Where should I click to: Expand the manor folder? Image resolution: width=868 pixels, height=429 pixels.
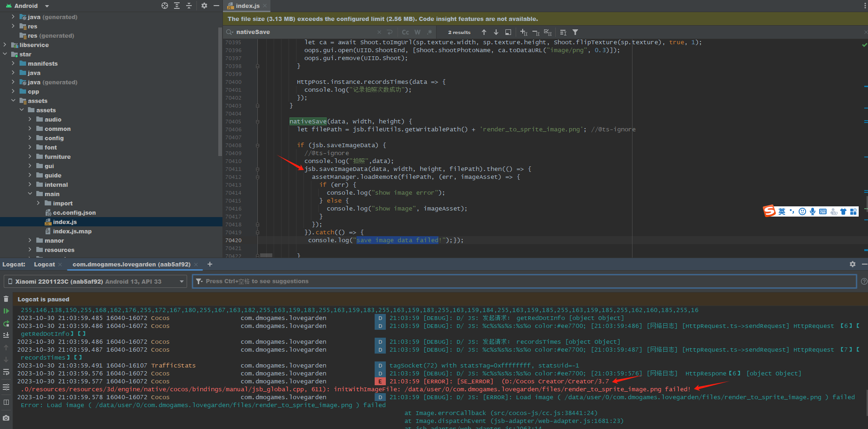[30, 241]
